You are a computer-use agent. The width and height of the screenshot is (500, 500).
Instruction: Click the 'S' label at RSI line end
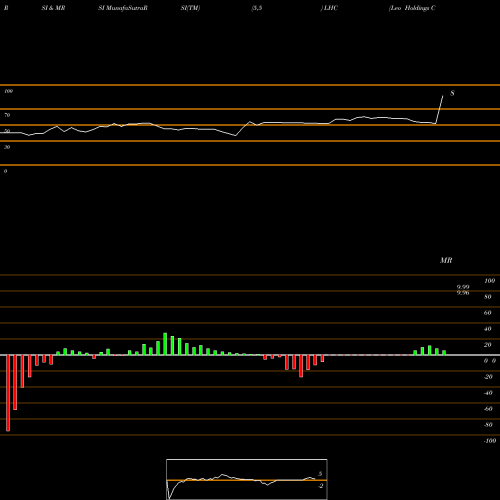pos(452,93)
